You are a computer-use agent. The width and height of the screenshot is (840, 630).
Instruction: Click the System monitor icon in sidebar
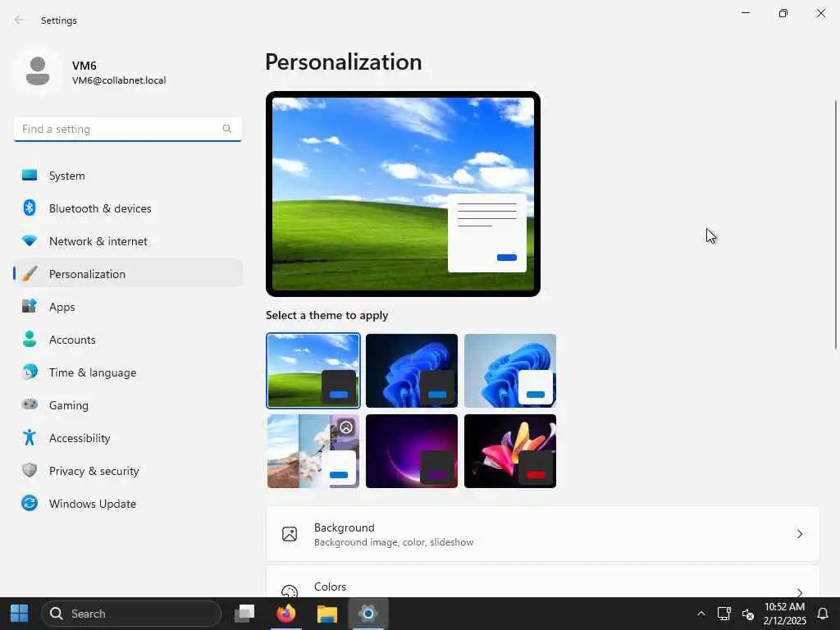tap(30, 176)
